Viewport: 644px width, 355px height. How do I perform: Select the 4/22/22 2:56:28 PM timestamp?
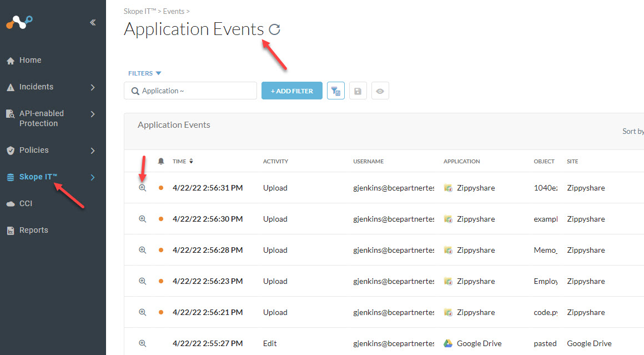[208, 250]
